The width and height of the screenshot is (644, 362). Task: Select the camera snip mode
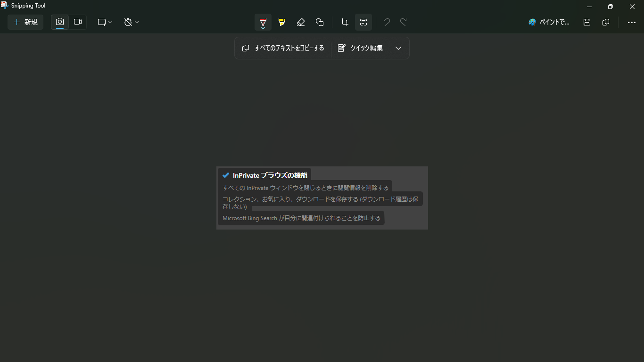(x=60, y=22)
